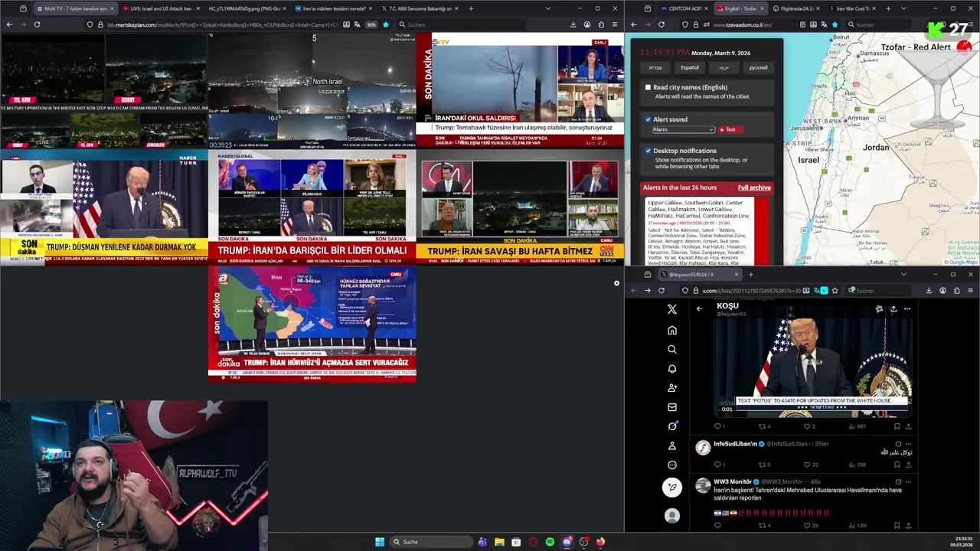Toggle Desktop notifications checkbox

click(x=648, y=151)
